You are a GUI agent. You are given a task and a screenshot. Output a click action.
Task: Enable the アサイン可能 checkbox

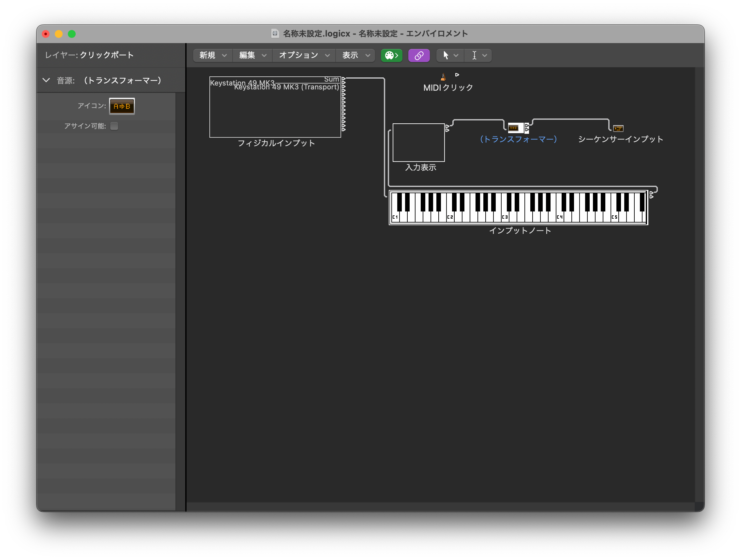[114, 126]
